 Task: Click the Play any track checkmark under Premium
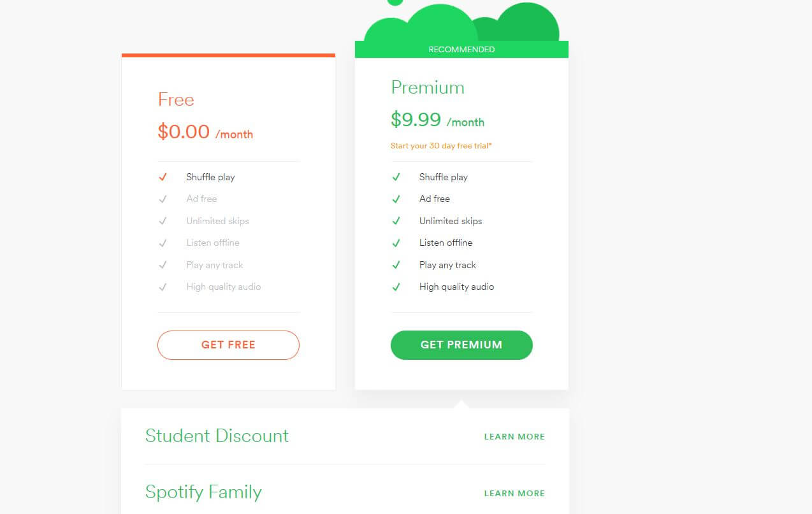pos(397,265)
